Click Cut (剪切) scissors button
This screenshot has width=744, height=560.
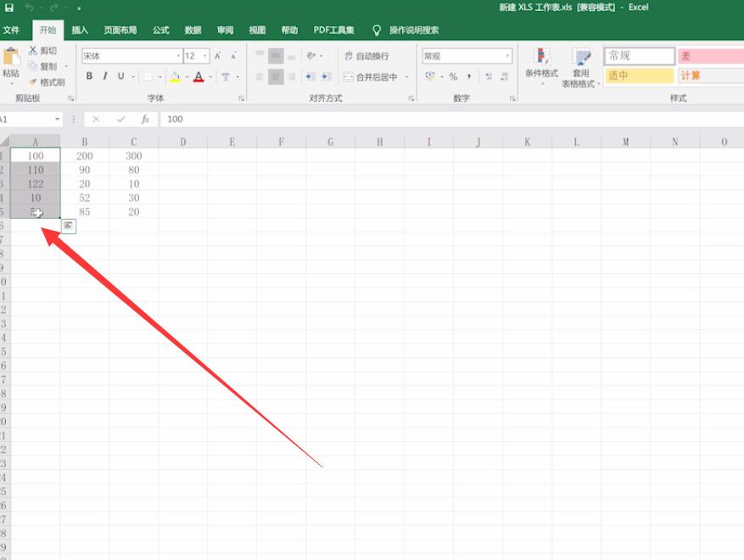[42, 50]
